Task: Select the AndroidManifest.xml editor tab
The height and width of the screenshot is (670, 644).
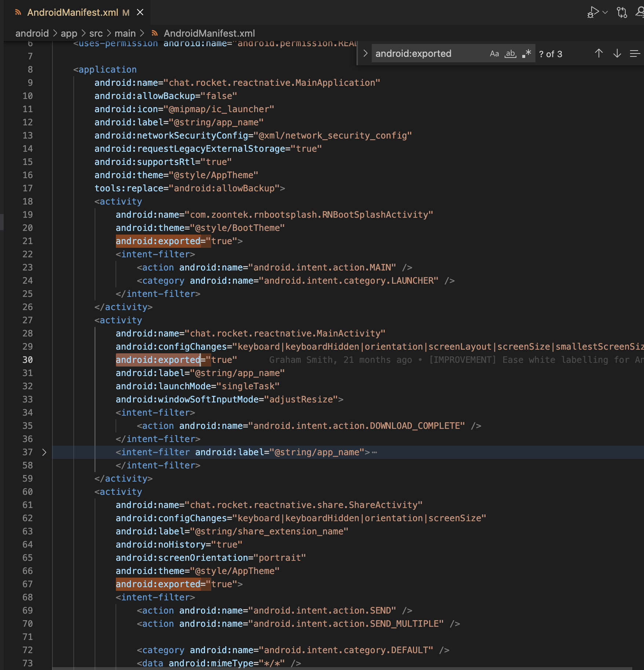Action: click(72, 12)
